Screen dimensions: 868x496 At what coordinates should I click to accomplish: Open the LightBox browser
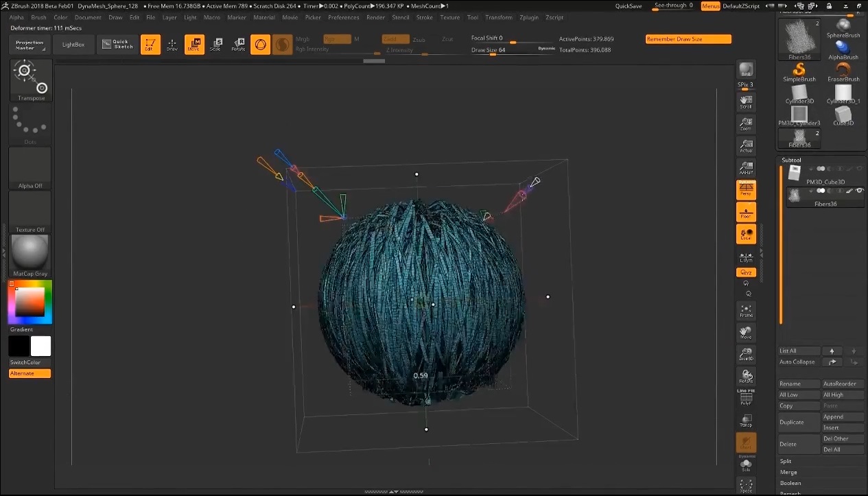pyautogui.click(x=73, y=45)
